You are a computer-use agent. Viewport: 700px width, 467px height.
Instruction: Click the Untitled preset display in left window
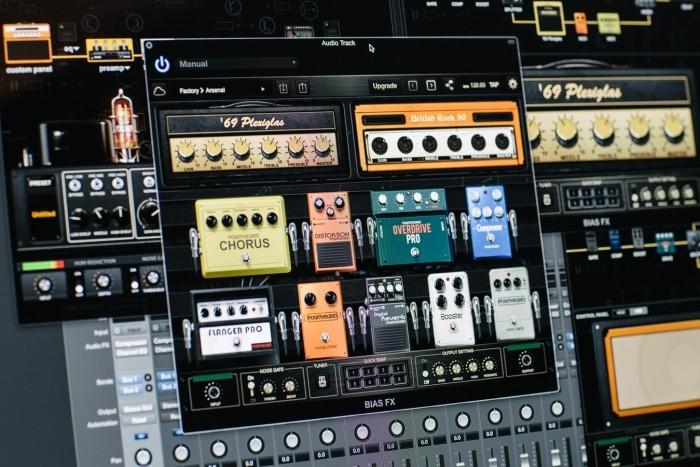[x=43, y=214]
